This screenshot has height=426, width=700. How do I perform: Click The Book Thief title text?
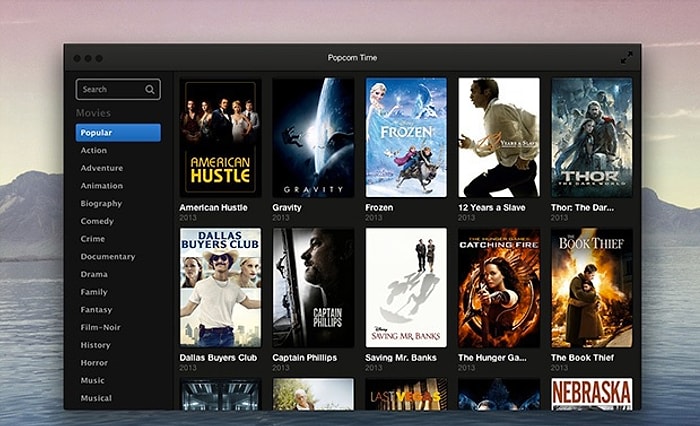[583, 358]
